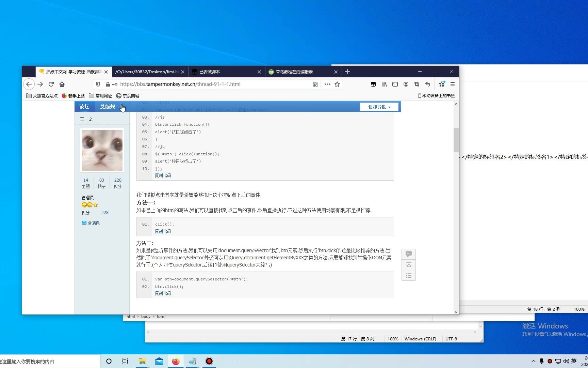
Task: Open author 王一之 profile name
Action: 86,119
